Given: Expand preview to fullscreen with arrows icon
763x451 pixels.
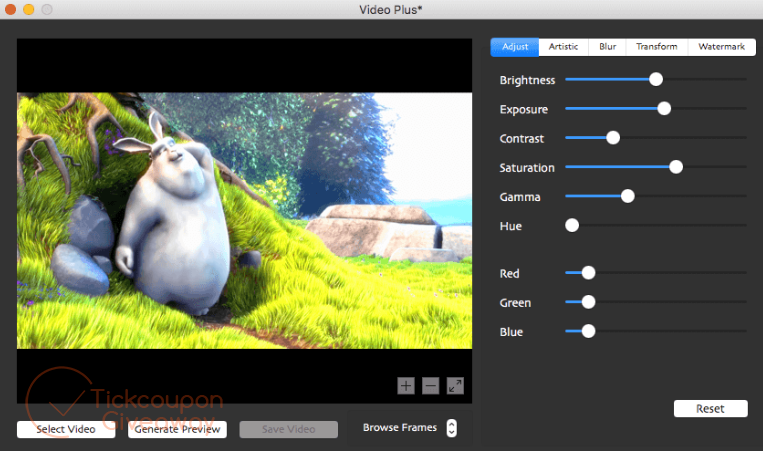Looking at the screenshot, I should point(455,386).
